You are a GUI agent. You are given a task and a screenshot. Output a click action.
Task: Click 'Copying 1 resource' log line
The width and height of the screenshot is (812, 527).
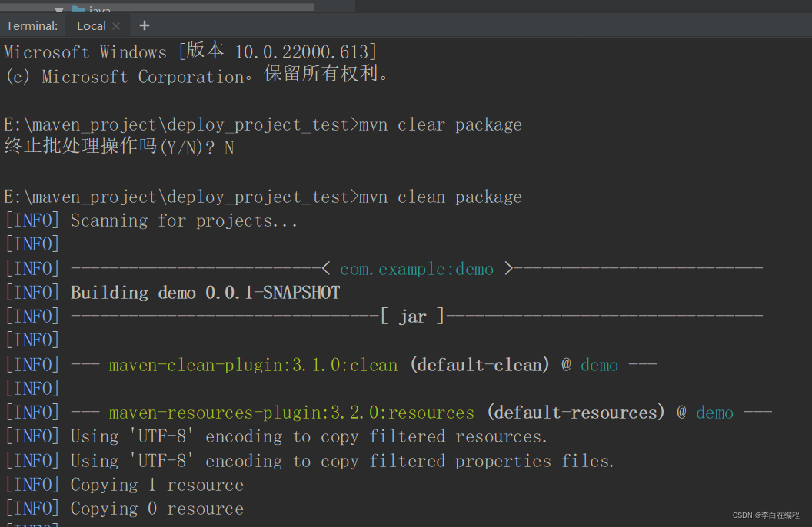125,485
